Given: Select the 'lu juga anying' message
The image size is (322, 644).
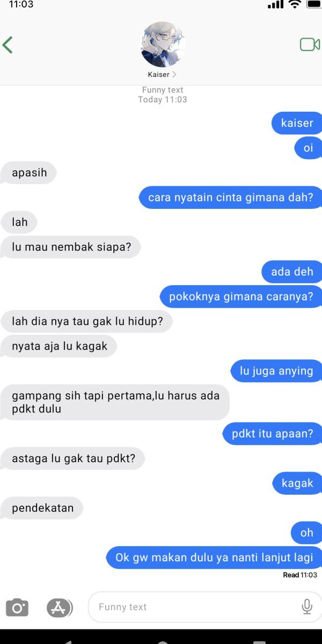Looking at the screenshot, I should click(276, 371).
